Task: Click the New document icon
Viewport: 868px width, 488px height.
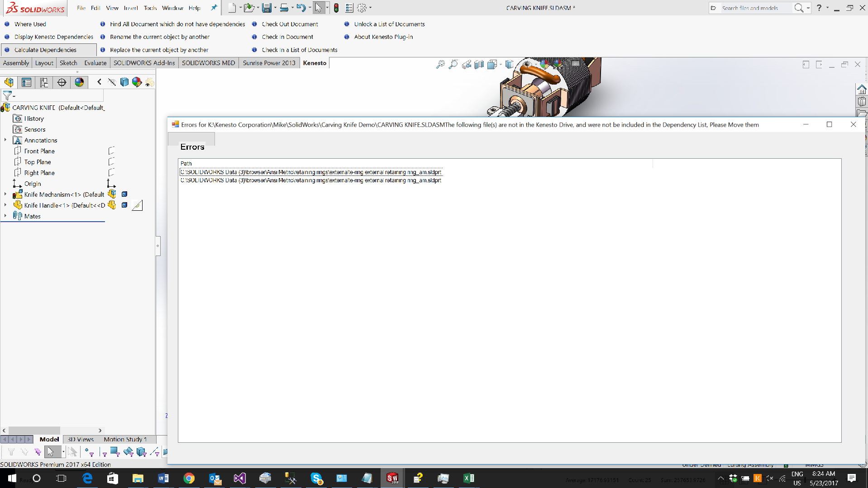Action: tap(232, 8)
